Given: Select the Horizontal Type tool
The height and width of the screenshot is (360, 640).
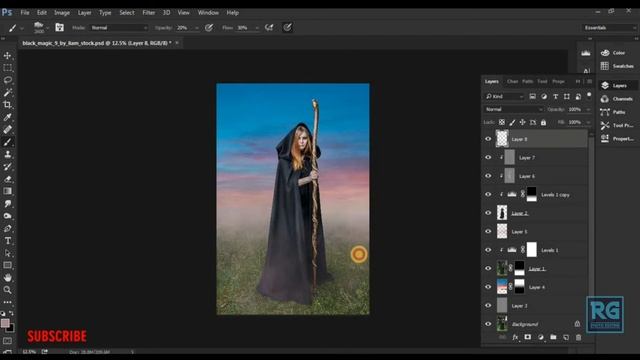Looking at the screenshot, I should (x=7, y=241).
